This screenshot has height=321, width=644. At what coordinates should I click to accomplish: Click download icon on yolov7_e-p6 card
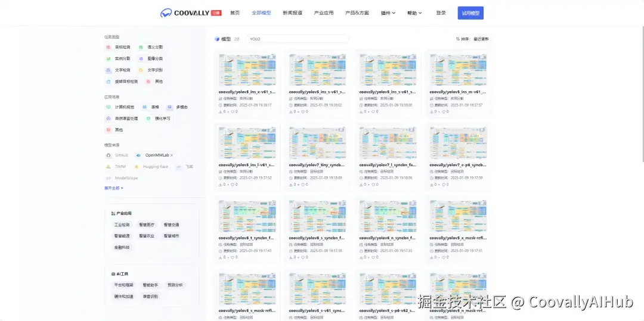[432, 185]
